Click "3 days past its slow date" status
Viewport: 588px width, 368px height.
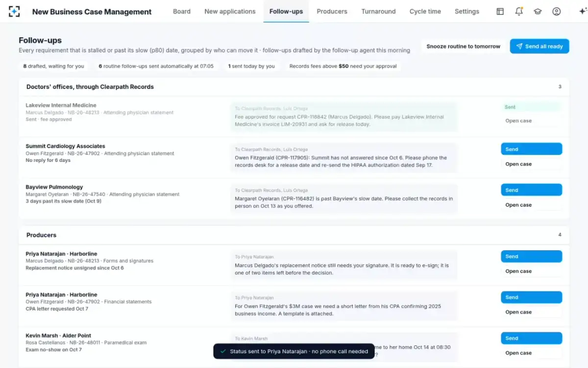click(64, 201)
